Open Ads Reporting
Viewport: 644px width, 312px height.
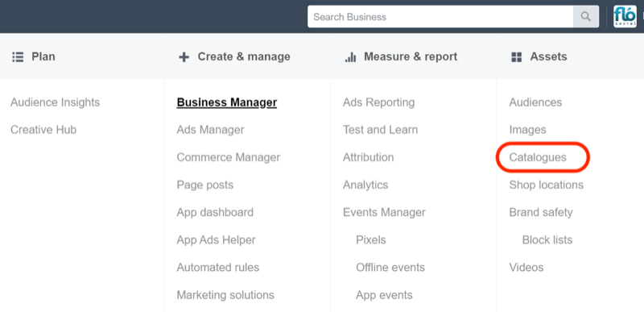click(378, 102)
